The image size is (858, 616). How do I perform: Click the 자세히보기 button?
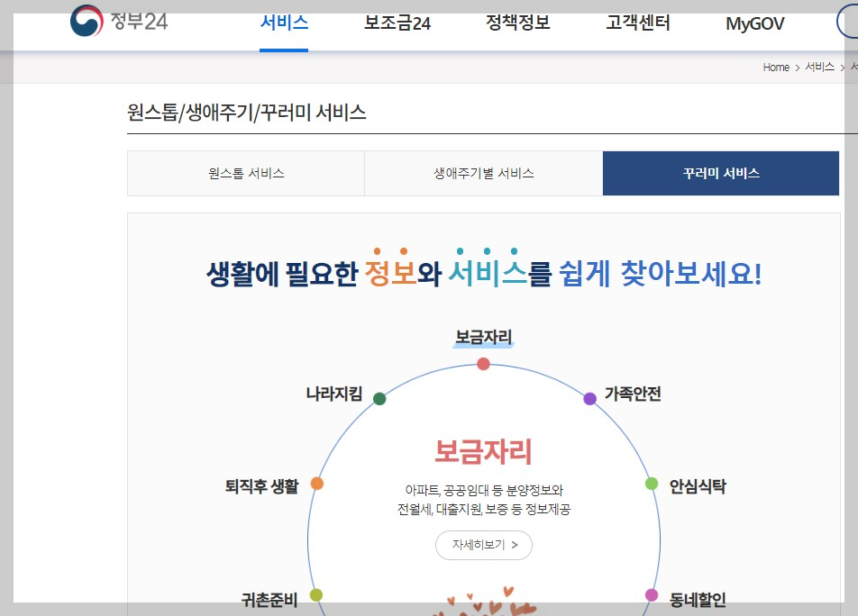point(484,545)
